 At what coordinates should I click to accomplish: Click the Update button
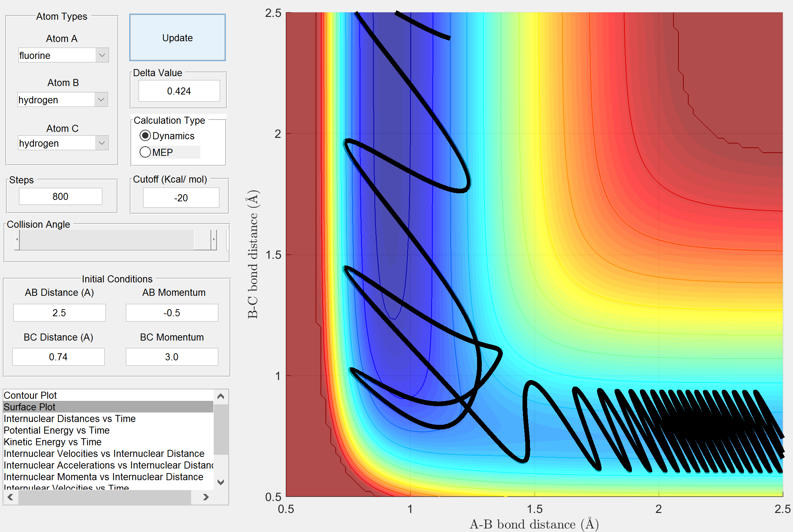point(177,38)
